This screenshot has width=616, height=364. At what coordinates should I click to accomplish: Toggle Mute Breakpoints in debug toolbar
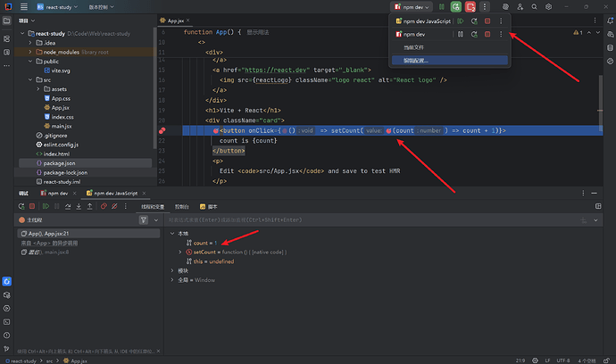(114, 206)
